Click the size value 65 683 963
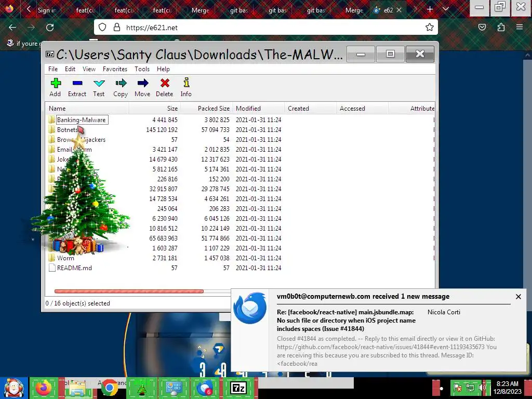The width and height of the screenshot is (532, 399). tap(163, 238)
